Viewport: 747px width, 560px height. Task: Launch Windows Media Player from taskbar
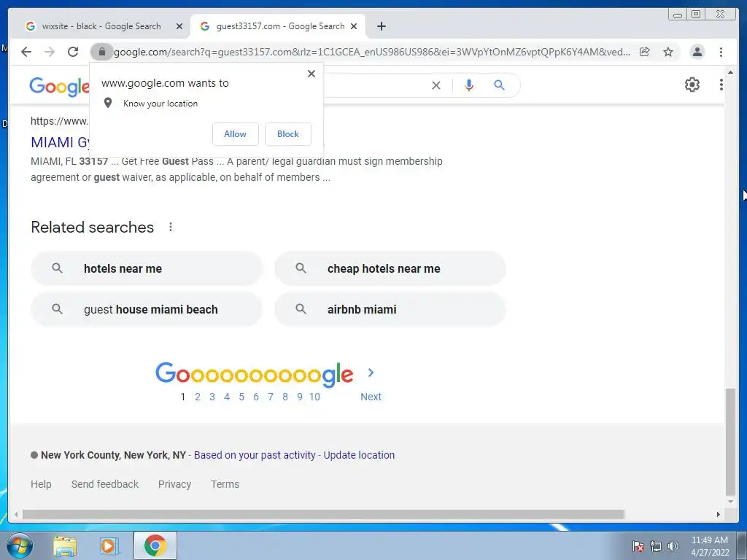108,545
